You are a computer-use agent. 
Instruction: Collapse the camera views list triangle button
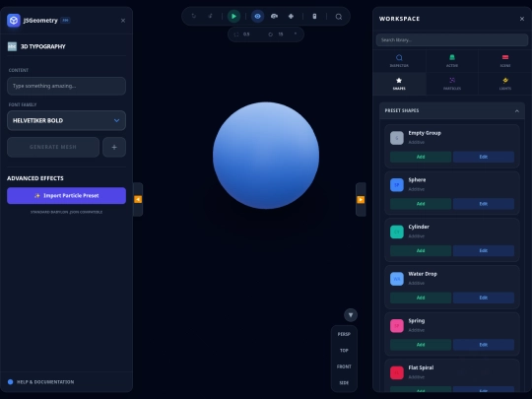[351, 315]
